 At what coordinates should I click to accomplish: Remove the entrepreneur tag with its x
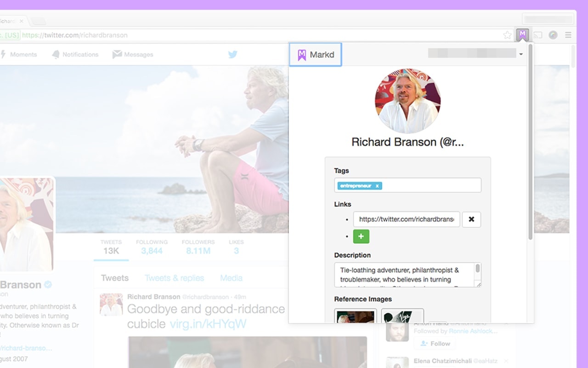pyautogui.click(x=377, y=186)
